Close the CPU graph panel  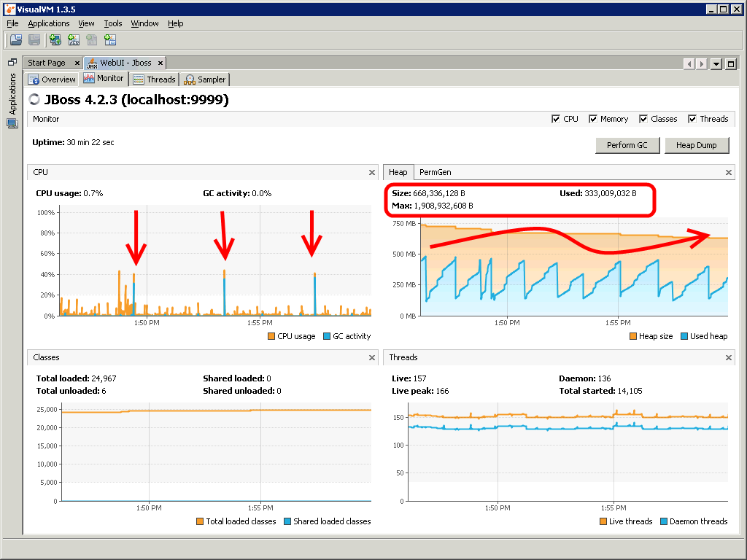[x=372, y=172]
